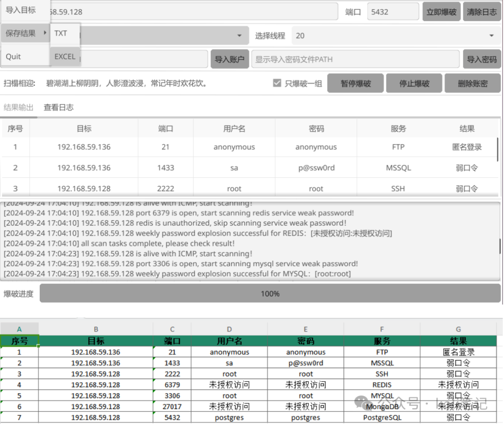Open the 选择线程 dropdown showing 20
The width and height of the screenshot is (504, 424).
coord(396,35)
